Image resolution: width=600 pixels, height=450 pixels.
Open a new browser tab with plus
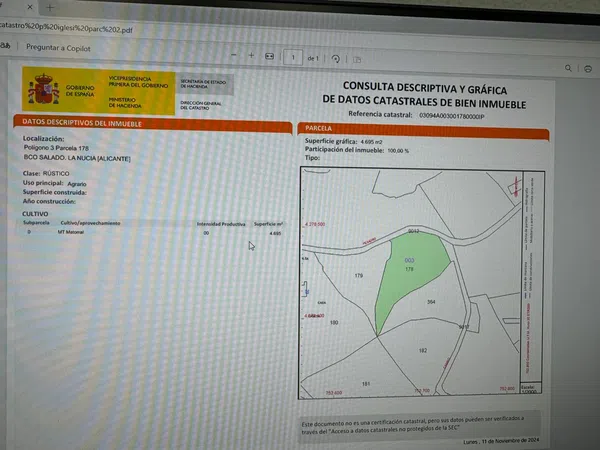click(50, 6)
